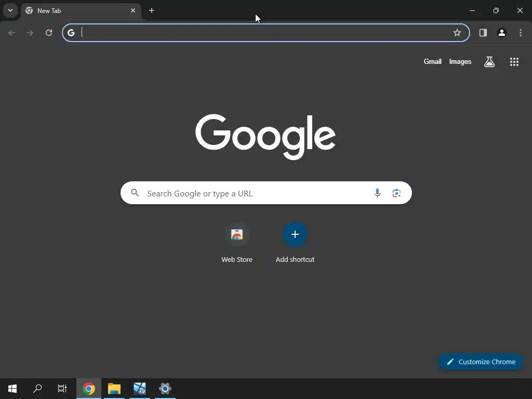
Task: Select the New Tab tab
Action: pos(81,11)
